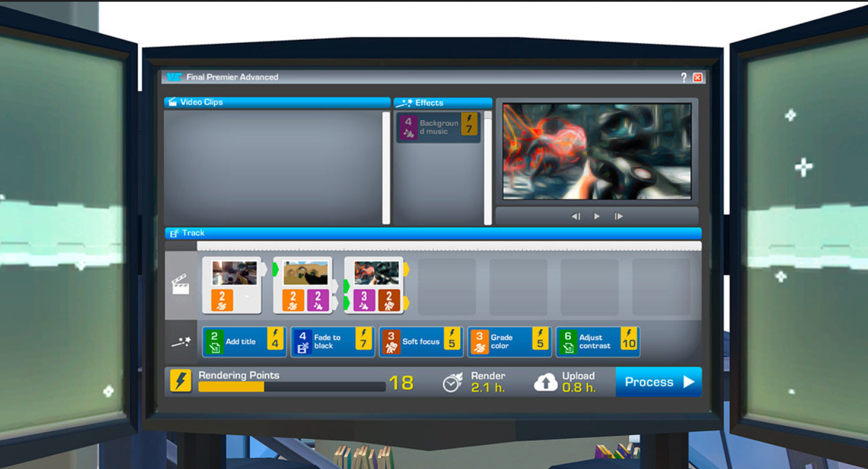Click the Rendering Points progress bar
Image resolution: width=868 pixels, height=469 pixels.
[x=292, y=387]
